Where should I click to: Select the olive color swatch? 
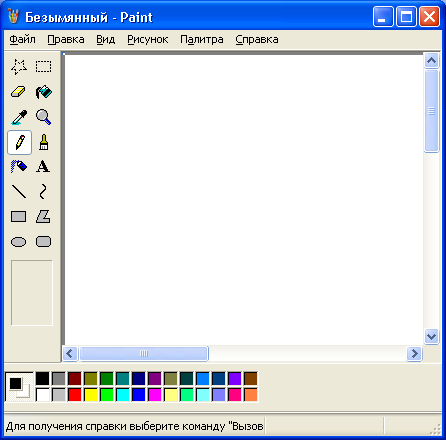tap(91, 379)
